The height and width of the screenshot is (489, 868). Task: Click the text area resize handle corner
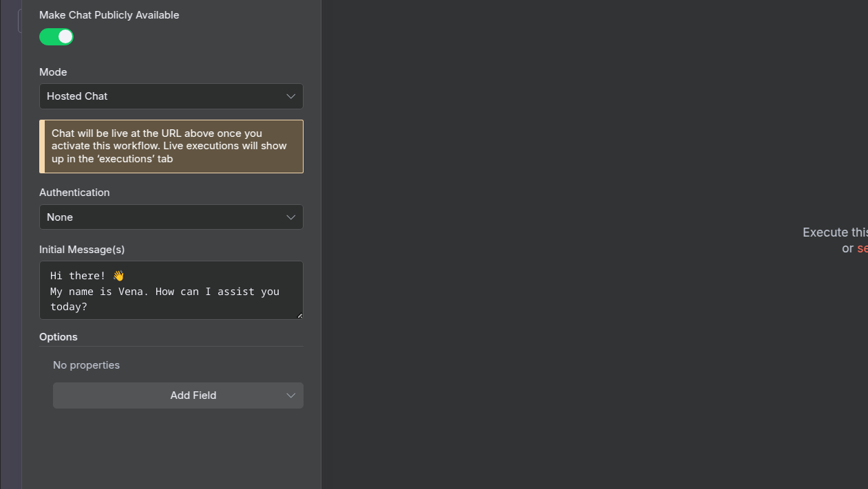(299, 316)
